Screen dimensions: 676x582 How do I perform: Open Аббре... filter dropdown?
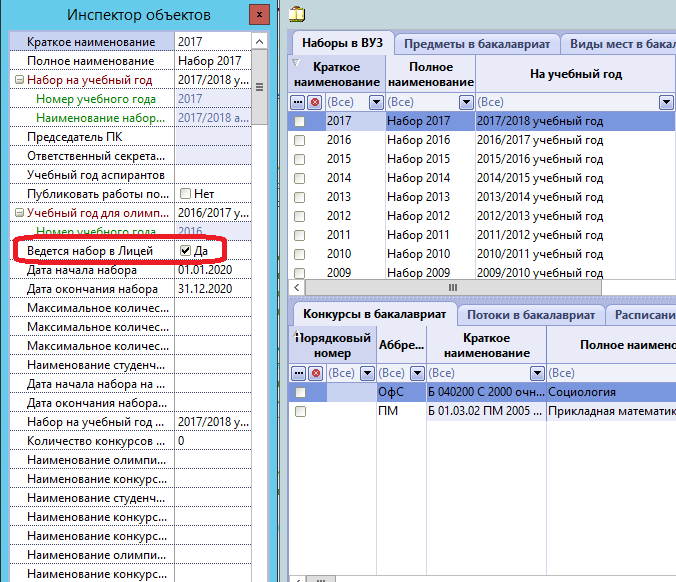(x=417, y=373)
